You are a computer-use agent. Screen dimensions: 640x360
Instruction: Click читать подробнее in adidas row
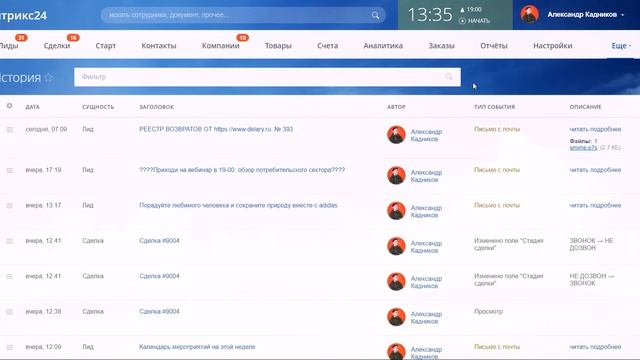[x=595, y=205]
